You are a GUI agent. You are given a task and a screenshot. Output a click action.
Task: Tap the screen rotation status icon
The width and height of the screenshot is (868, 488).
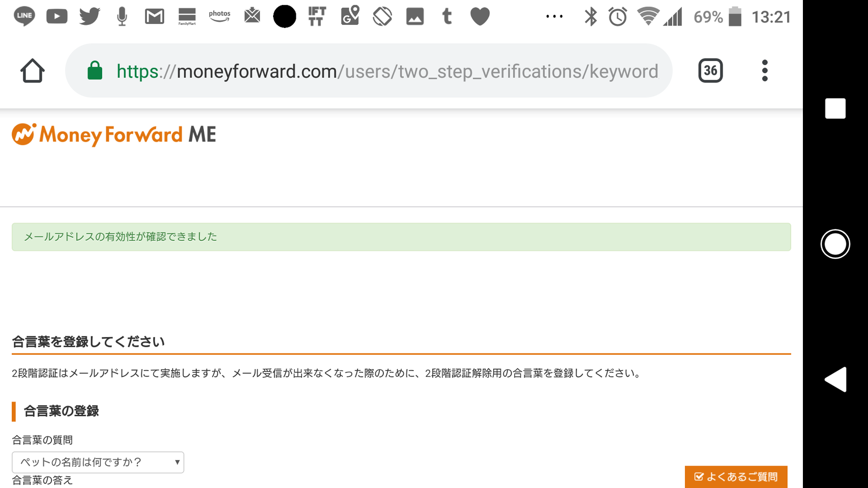(382, 16)
